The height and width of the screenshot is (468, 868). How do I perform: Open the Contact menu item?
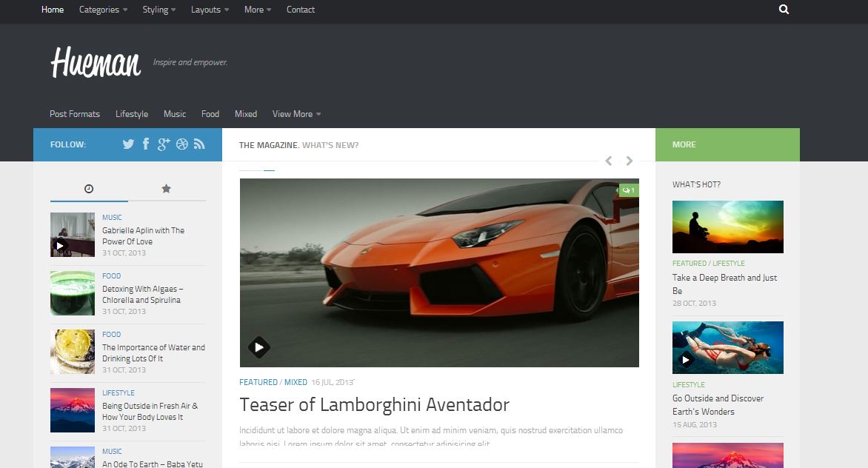301,10
